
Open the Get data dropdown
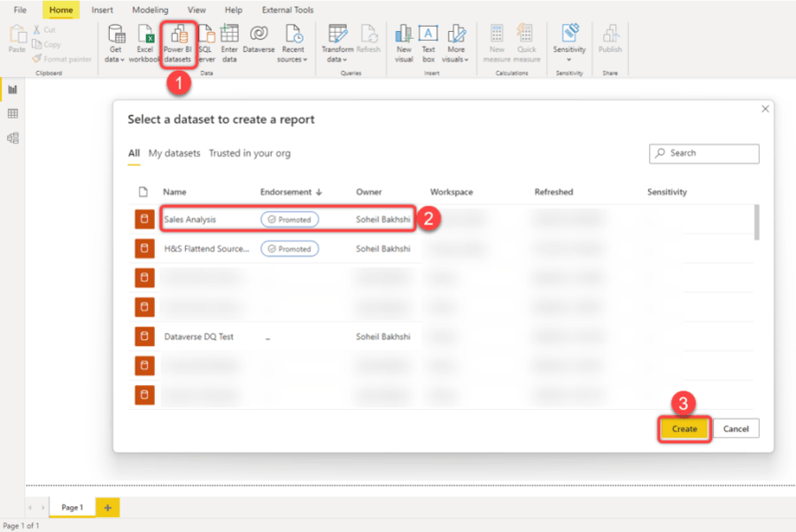tap(115, 43)
